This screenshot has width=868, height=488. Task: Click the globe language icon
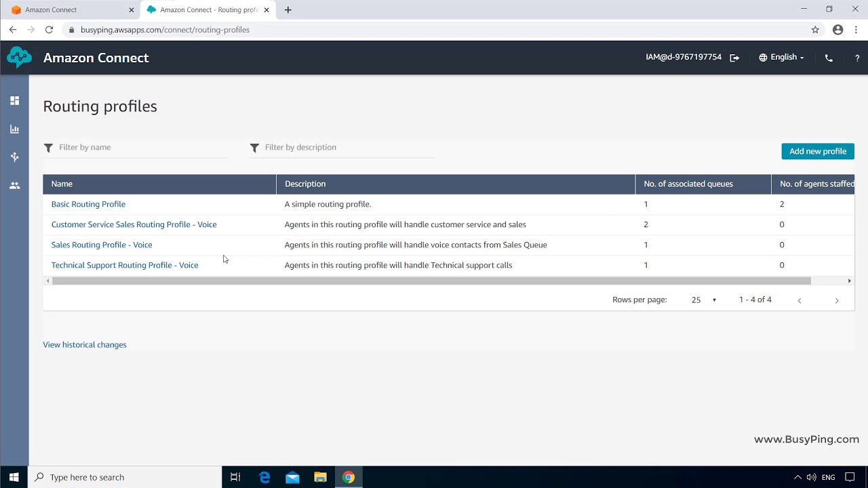tap(763, 58)
